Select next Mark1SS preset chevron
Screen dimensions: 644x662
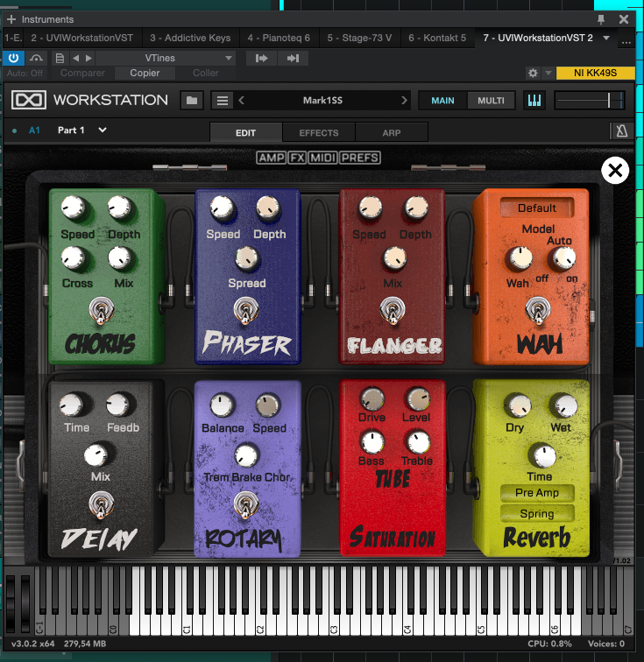(404, 101)
